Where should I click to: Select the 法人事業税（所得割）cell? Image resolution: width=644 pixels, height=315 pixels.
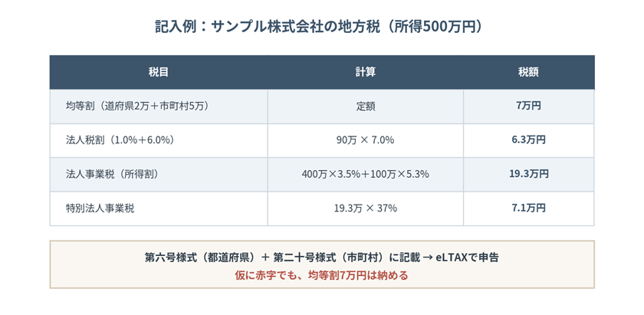point(159,175)
